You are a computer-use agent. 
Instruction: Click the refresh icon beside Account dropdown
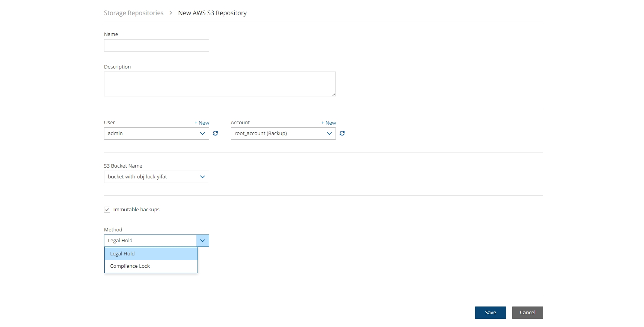coord(342,134)
